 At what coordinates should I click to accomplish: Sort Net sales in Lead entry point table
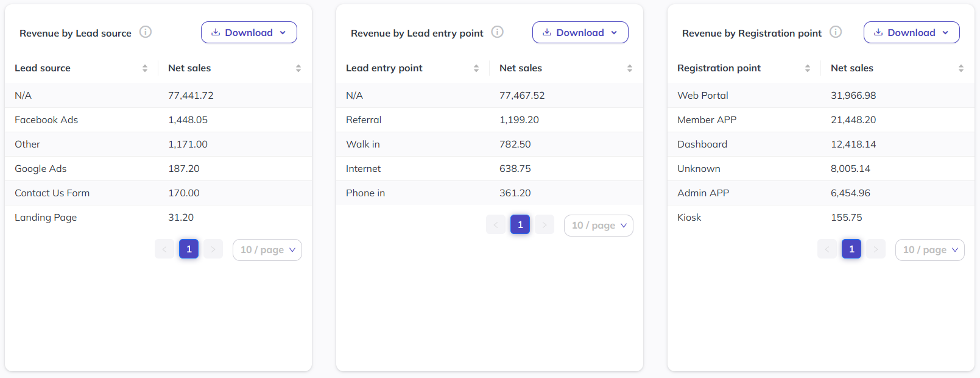point(630,68)
